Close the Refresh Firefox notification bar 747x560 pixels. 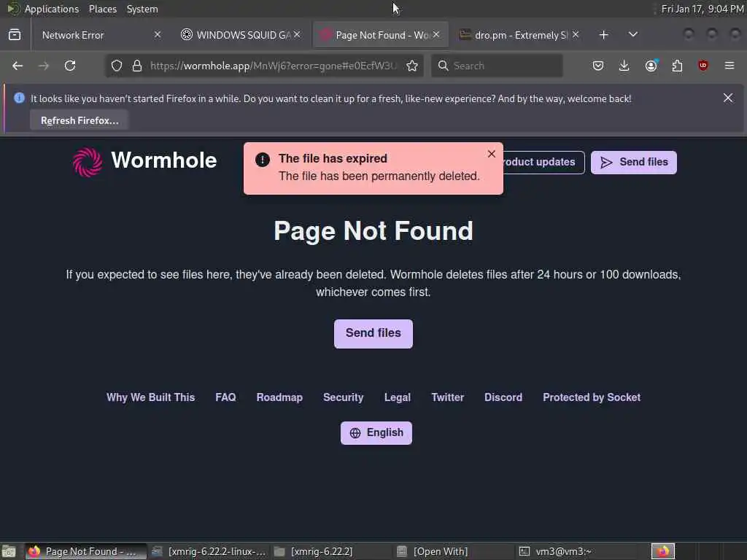coord(728,98)
